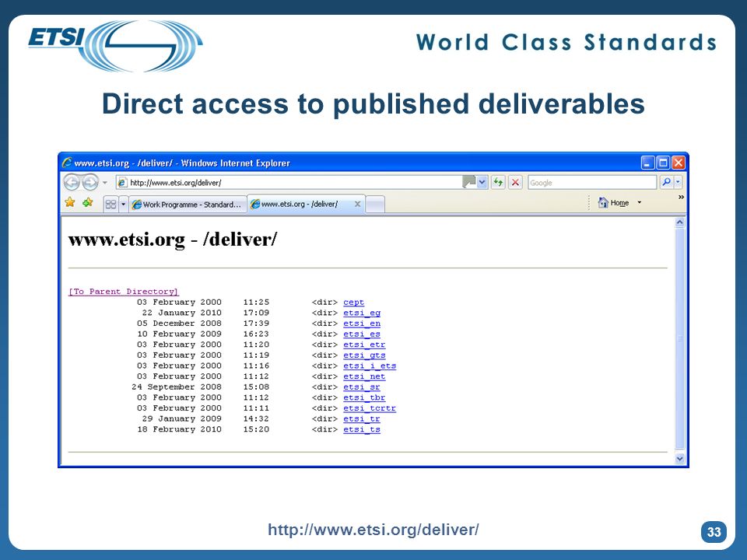Close the www.etsi.org /deliver/ tab
This screenshot has width=747, height=560.
357,204
